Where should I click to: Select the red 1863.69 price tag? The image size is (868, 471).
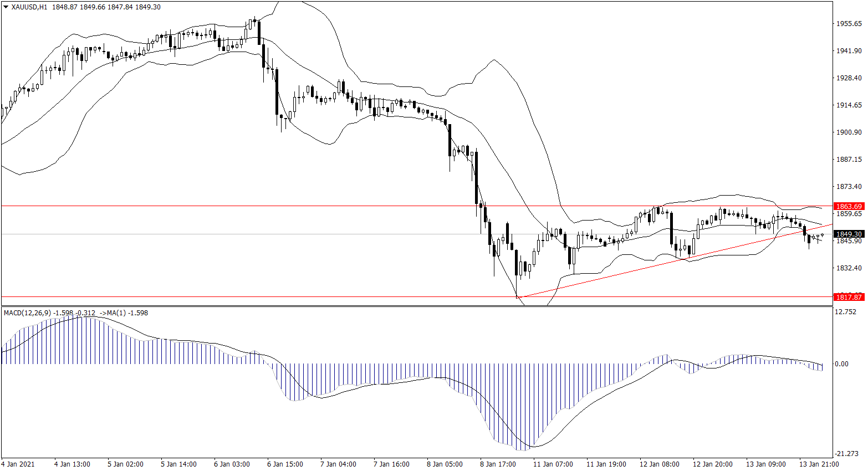(849, 206)
